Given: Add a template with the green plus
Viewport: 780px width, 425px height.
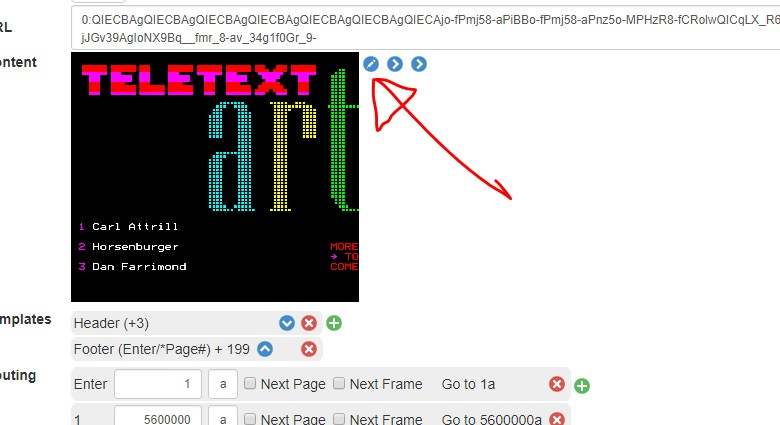Looking at the screenshot, I should point(334,323).
